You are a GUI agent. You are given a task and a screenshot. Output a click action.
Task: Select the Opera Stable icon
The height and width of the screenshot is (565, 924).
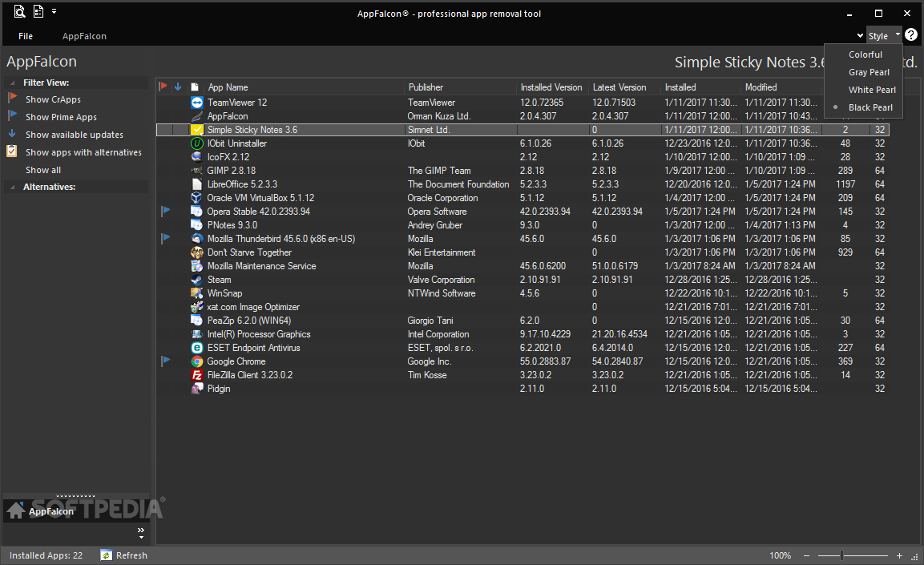coord(197,212)
